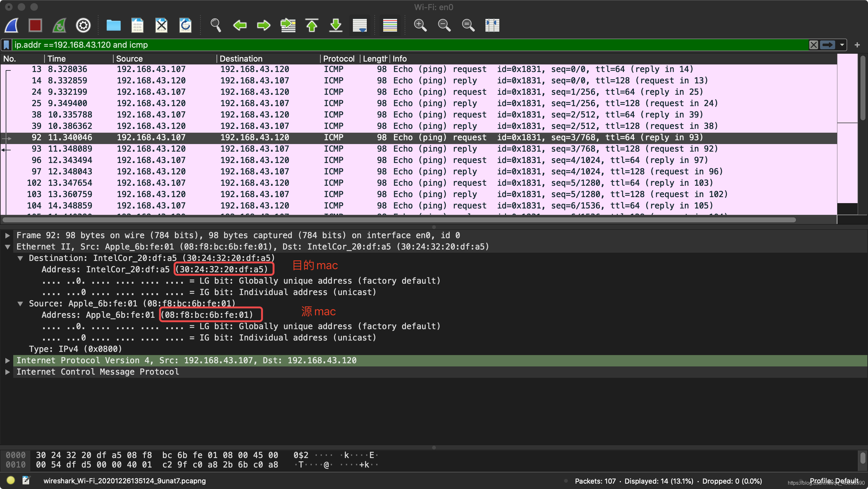Sort by the Info column header
This screenshot has height=489, width=868.
(613, 59)
